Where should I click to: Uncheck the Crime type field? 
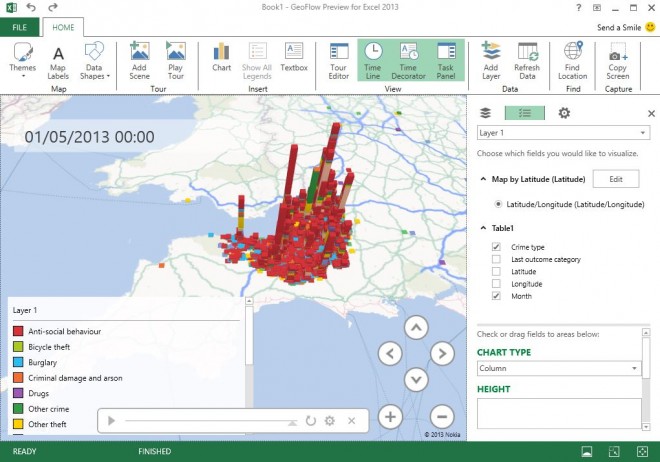pyautogui.click(x=496, y=247)
